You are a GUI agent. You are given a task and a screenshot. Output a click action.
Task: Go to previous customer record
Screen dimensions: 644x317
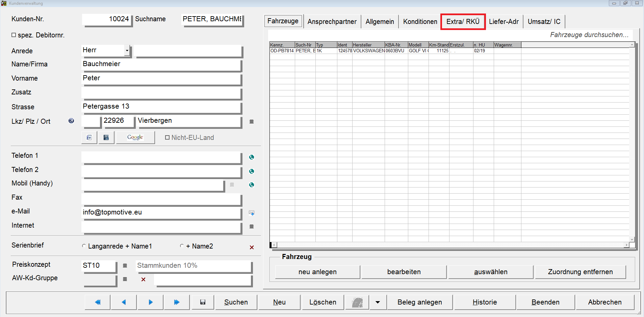(x=124, y=302)
